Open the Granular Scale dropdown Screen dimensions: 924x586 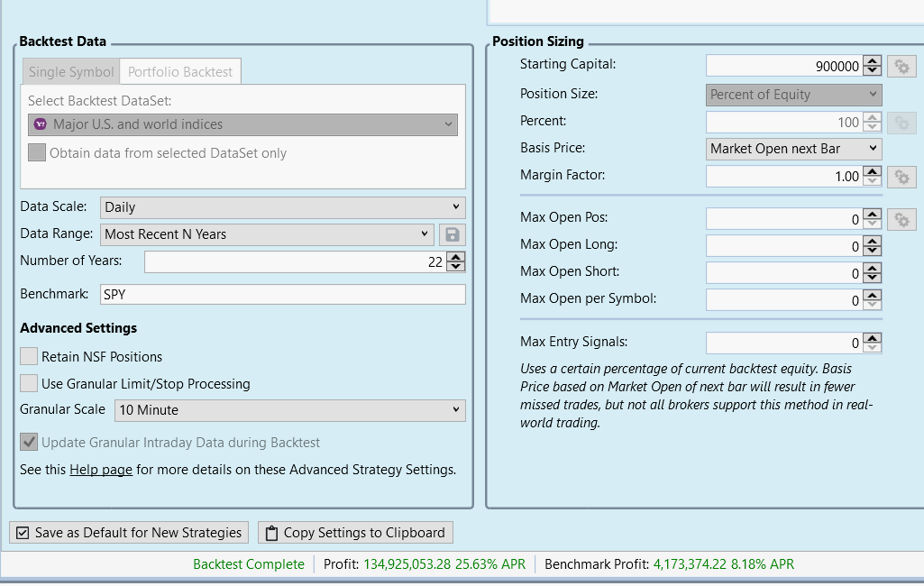coord(289,410)
